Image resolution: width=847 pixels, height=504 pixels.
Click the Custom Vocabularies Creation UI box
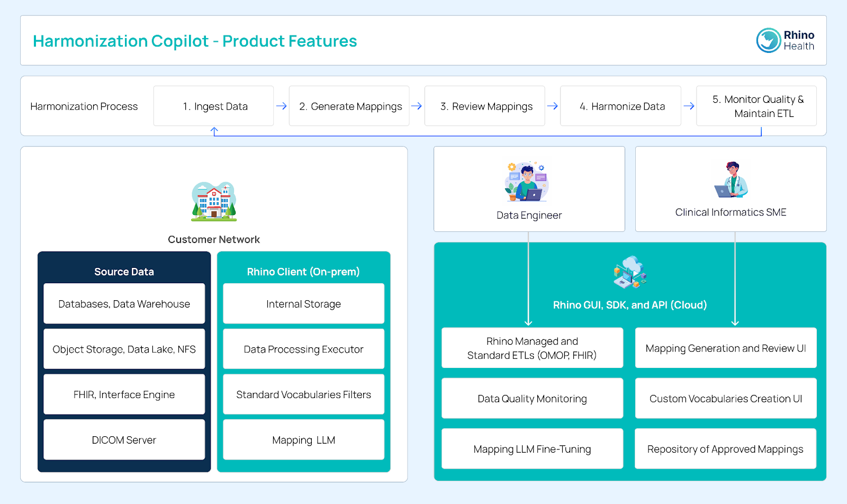click(x=726, y=398)
